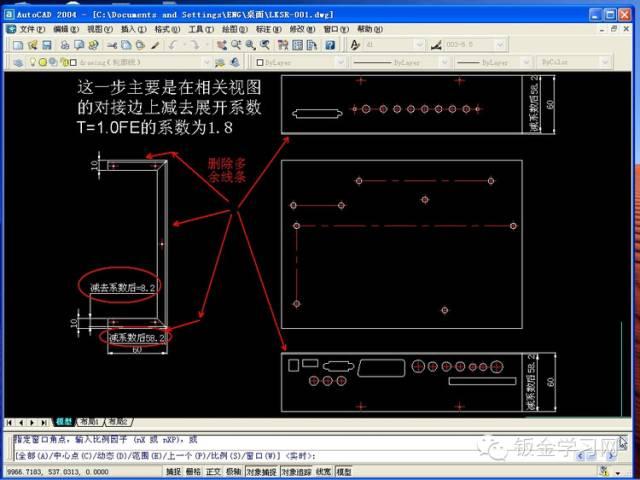This screenshot has height=480, width=640.
Task: Click the Plot Preview icon
Action: coord(79,45)
